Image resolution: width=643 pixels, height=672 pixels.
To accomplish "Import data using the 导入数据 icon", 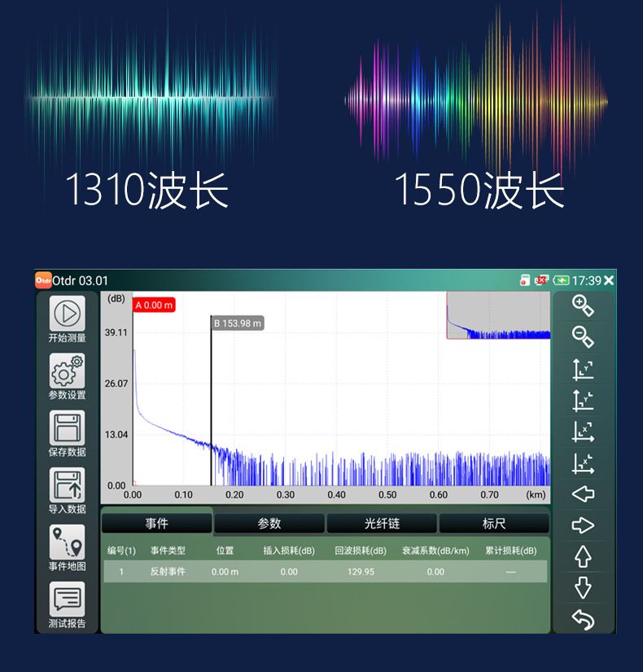I will pyautogui.click(x=68, y=485).
